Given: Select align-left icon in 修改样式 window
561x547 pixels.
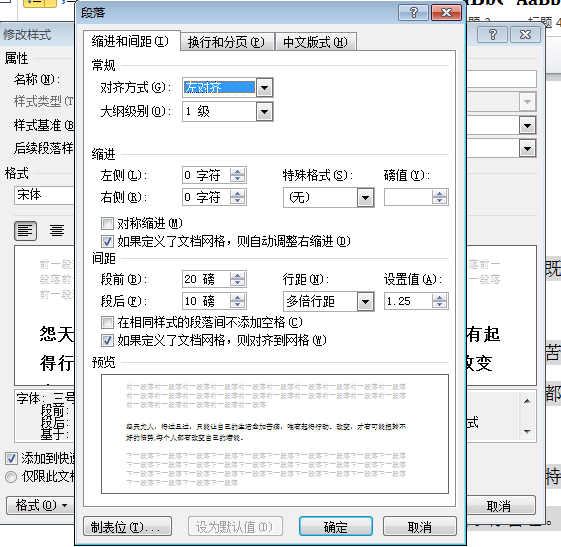Looking at the screenshot, I should click(x=25, y=231).
